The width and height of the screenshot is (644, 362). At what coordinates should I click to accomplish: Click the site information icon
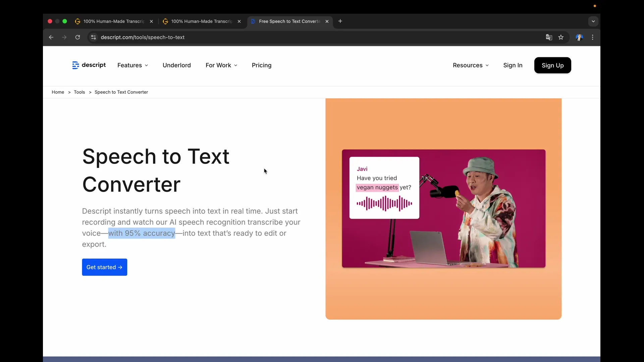93,37
